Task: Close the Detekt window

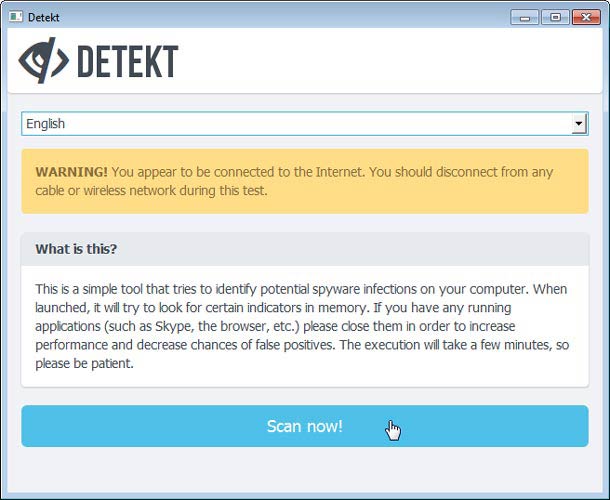Action: (583, 16)
